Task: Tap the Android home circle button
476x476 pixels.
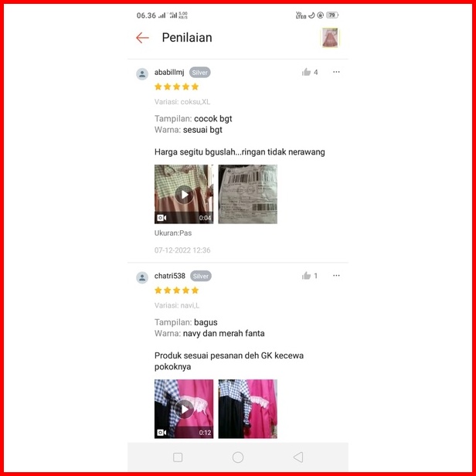Action: 238,457
